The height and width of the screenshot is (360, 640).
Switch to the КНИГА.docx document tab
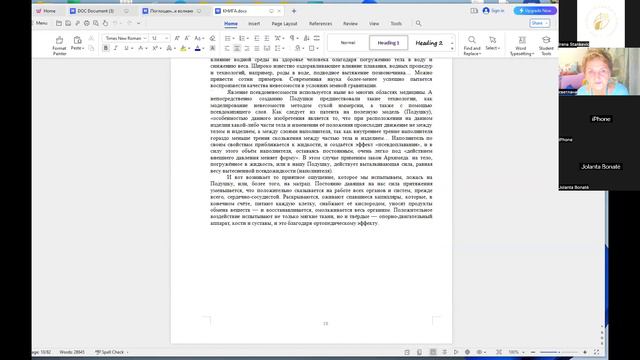tap(248, 11)
